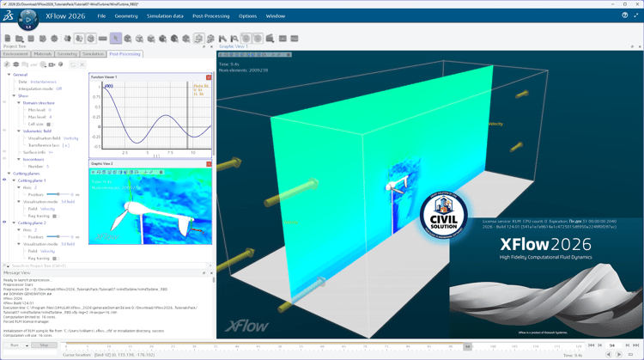Click the compass play button
The height and width of the screenshot is (360, 644).
click(x=28, y=19)
